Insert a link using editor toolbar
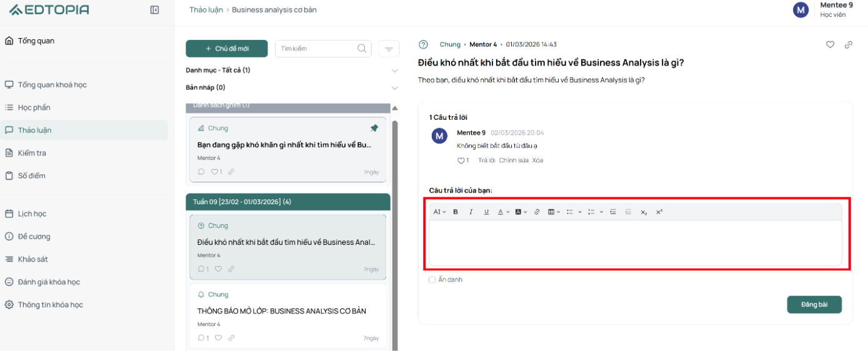868x351 pixels. tap(537, 212)
